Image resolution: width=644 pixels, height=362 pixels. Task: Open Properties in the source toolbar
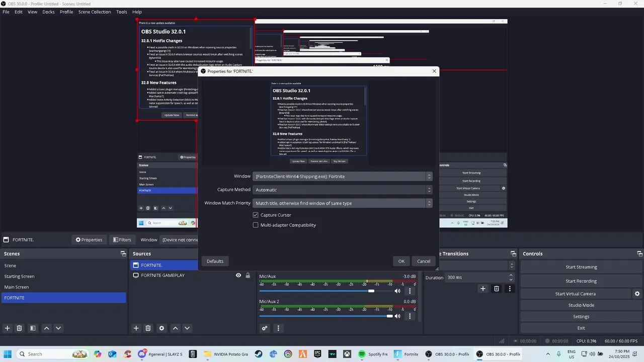[x=89, y=240]
